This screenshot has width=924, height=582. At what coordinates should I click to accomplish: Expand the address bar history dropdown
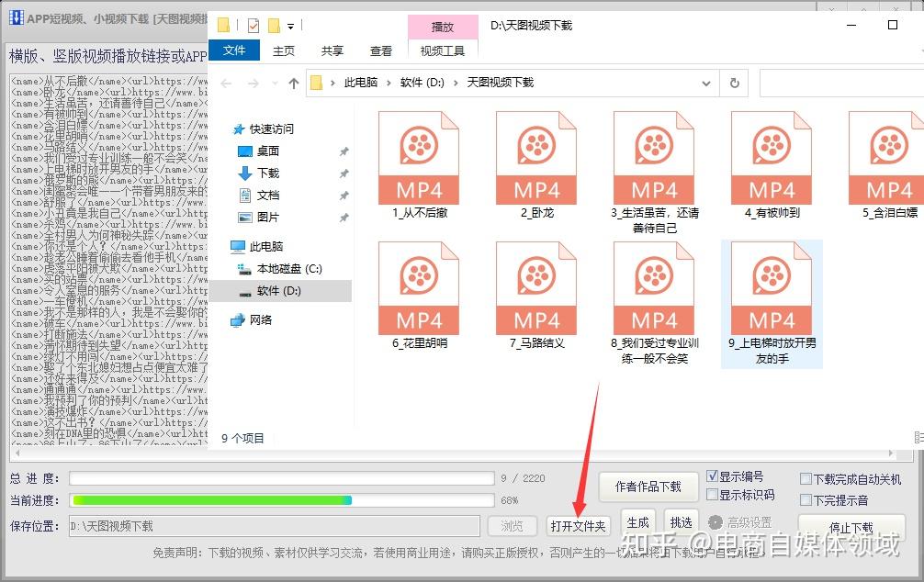(706, 83)
